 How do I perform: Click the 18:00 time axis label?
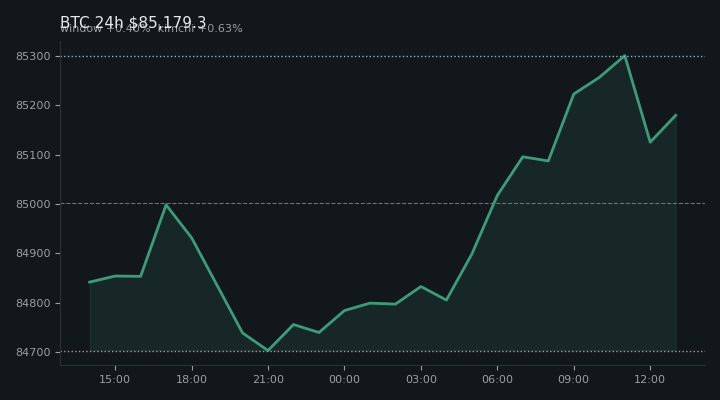coord(191,379)
